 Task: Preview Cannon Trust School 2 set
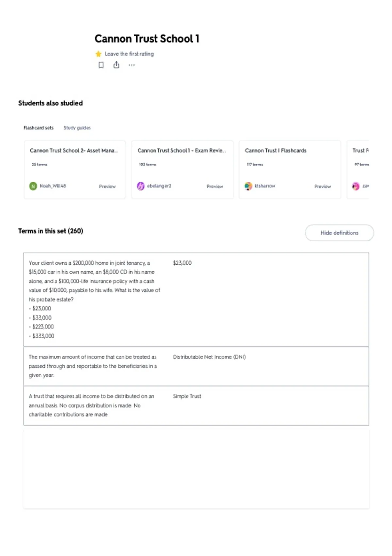[107, 186]
